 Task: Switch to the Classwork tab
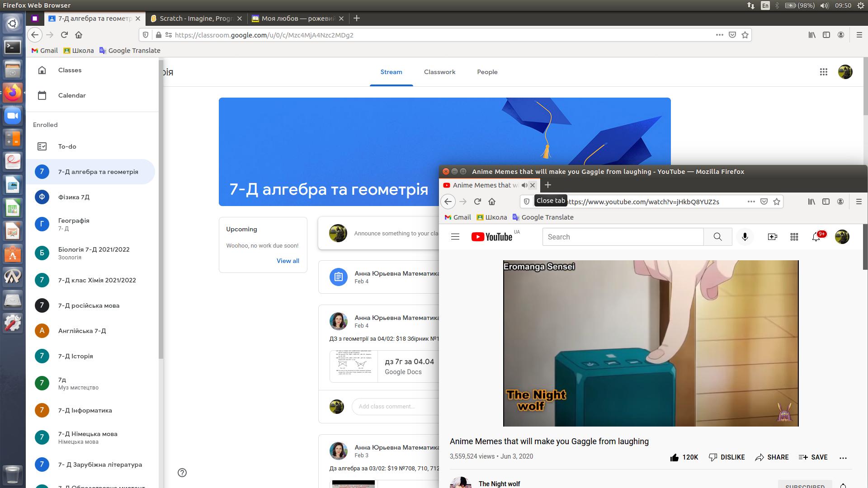coord(439,72)
